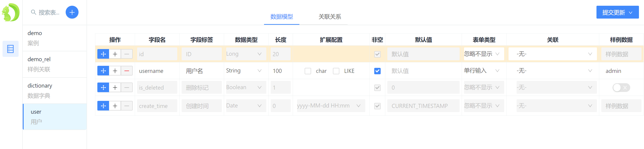Open the Boolean data type dropdown
The image size is (644, 149).
tap(246, 87)
